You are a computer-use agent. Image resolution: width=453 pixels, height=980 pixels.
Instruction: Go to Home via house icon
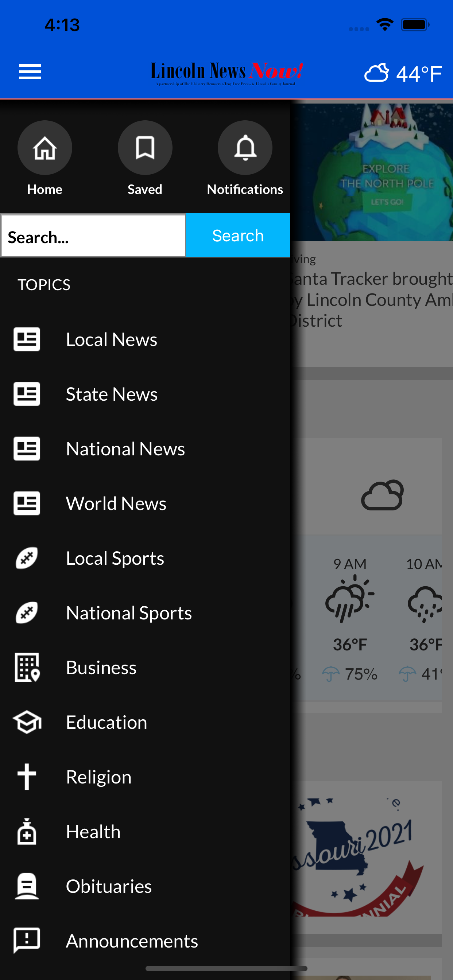[45, 148]
